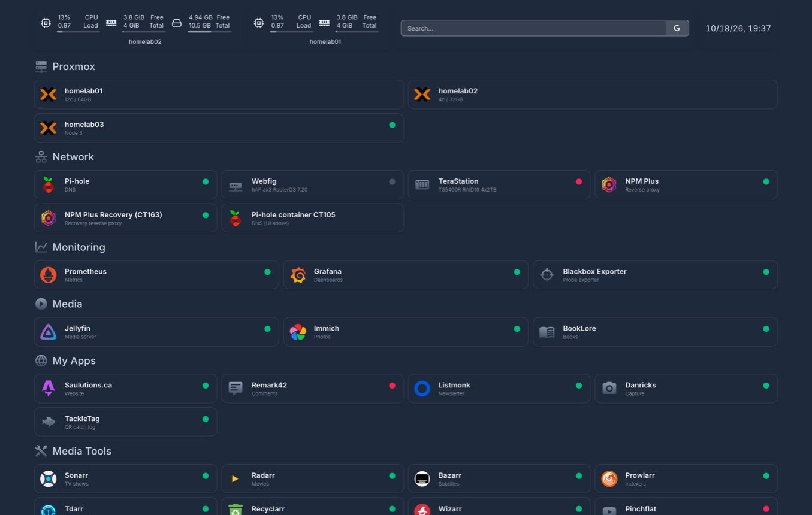Click homelab01 CPU load bar
Image resolution: width=812 pixels, height=515 pixels.
tap(292, 32)
